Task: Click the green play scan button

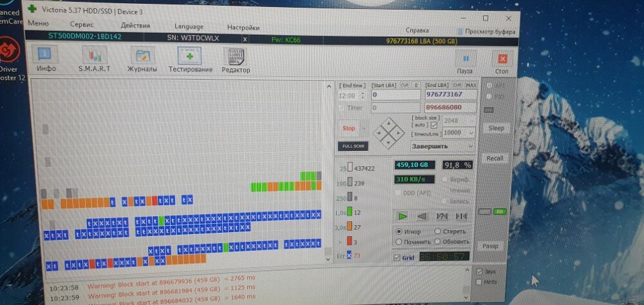Action: tap(402, 216)
